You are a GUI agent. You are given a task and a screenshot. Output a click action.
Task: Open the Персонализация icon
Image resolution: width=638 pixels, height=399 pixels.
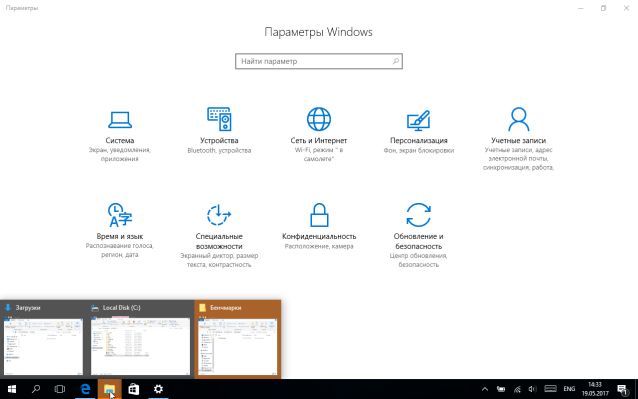(418, 120)
